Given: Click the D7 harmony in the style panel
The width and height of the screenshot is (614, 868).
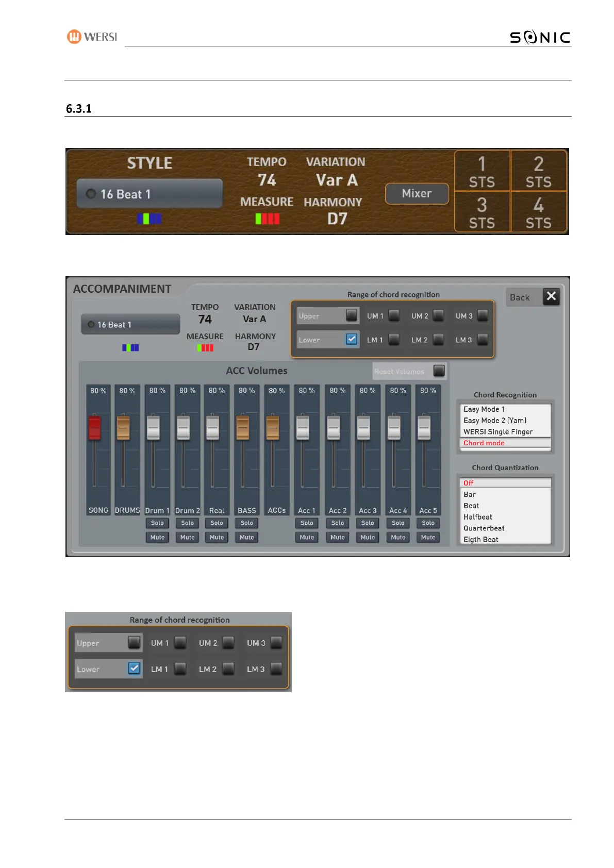Looking at the screenshot, I should coord(337,219).
